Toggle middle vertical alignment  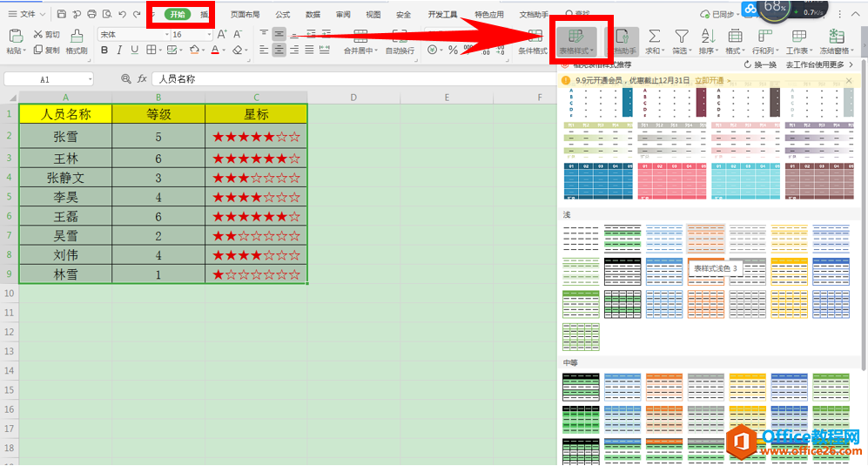point(279,34)
